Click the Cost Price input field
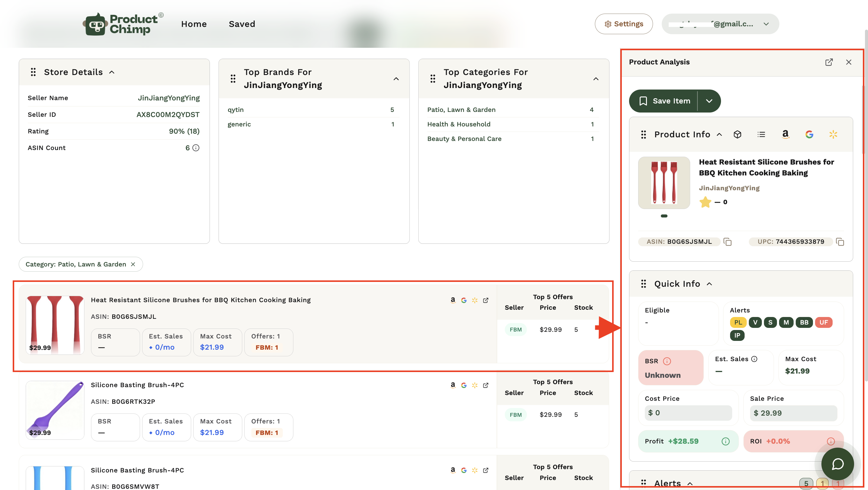Screen dimensions: 868x490 [x=688, y=413]
